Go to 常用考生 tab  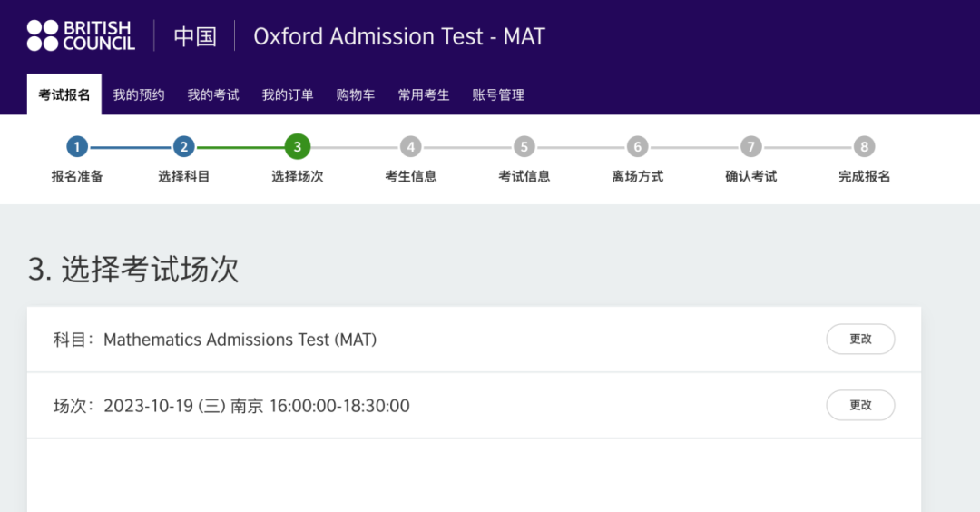point(424,95)
